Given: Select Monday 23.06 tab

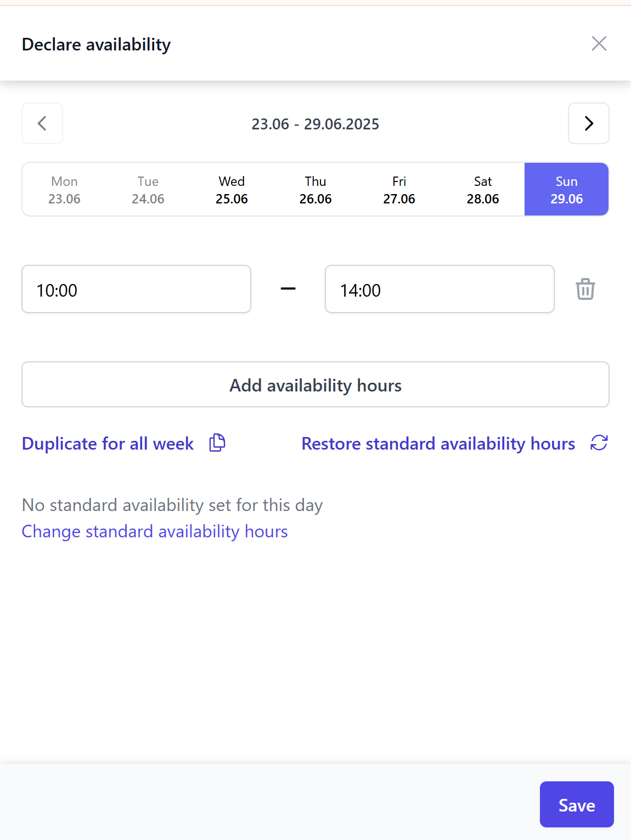Looking at the screenshot, I should [x=64, y=190].
